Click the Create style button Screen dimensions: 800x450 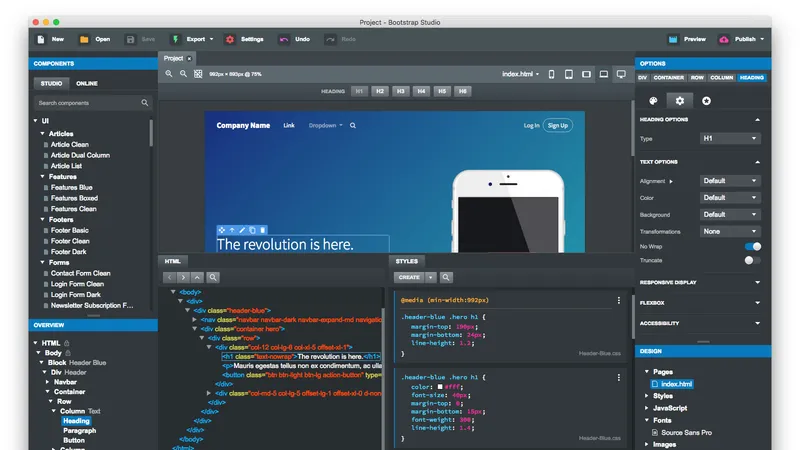tap(409, 277)
